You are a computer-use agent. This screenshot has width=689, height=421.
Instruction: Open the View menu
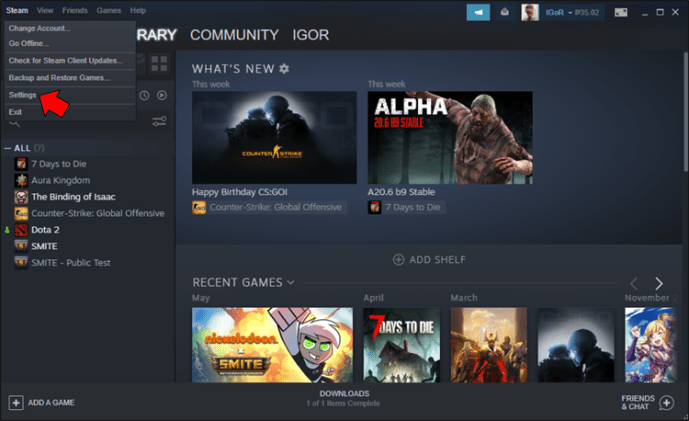[45, 10]
